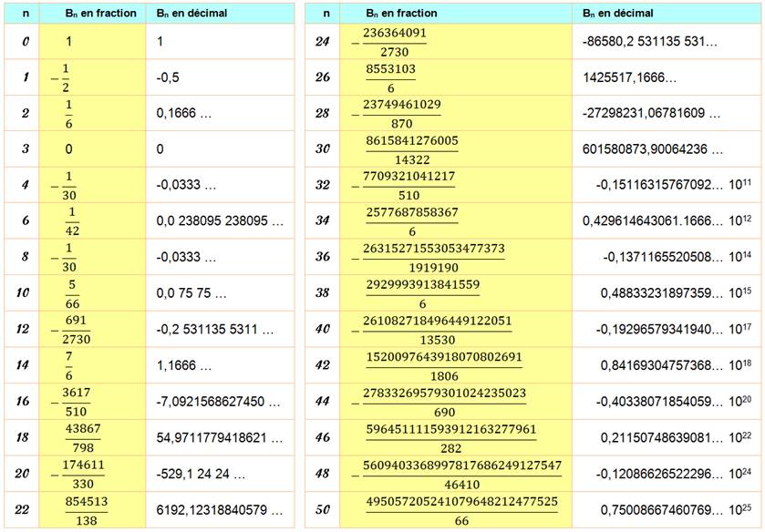This screenshot has width=765, height=532.
Task: Select the decimal value -0,5 in row 1
Action: click(x=168, y=78)
